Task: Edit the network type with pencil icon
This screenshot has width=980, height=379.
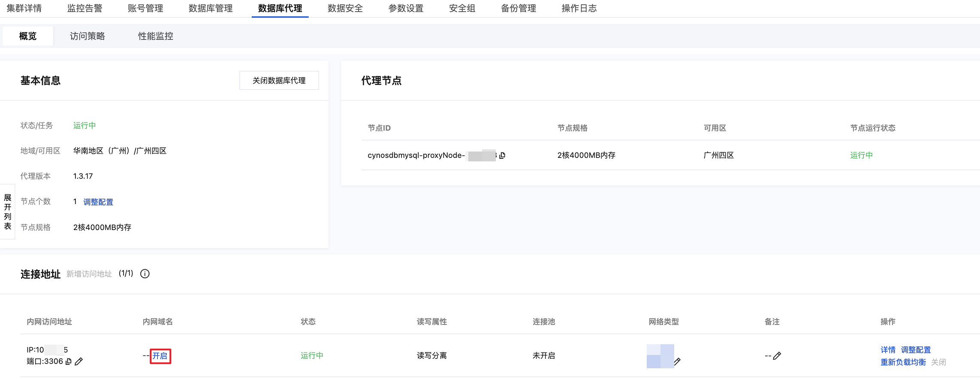Action: point(677,361)
